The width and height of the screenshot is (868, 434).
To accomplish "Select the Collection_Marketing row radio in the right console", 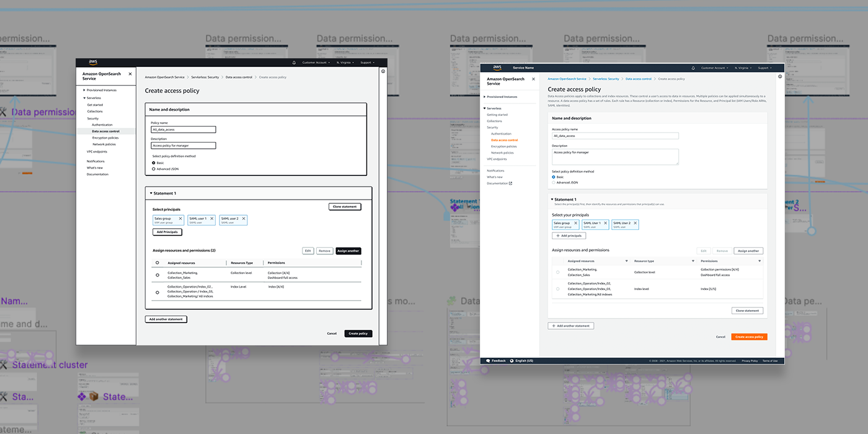I will click(557, 272).
